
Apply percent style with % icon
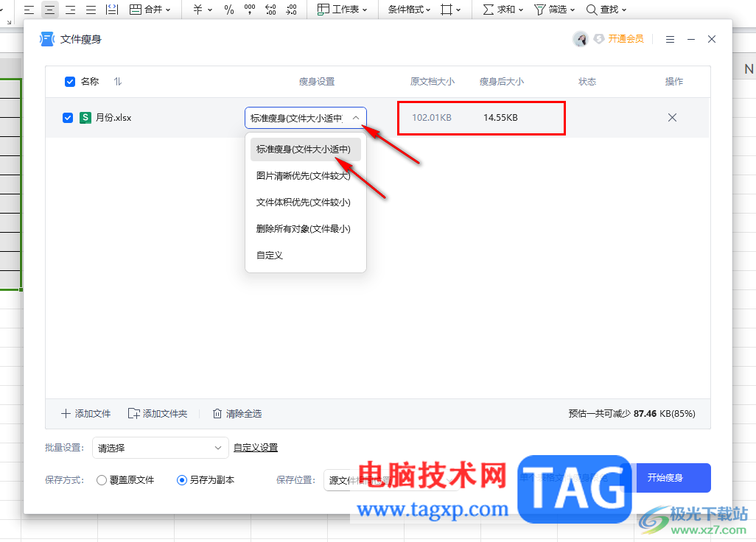tap(229, 10)
